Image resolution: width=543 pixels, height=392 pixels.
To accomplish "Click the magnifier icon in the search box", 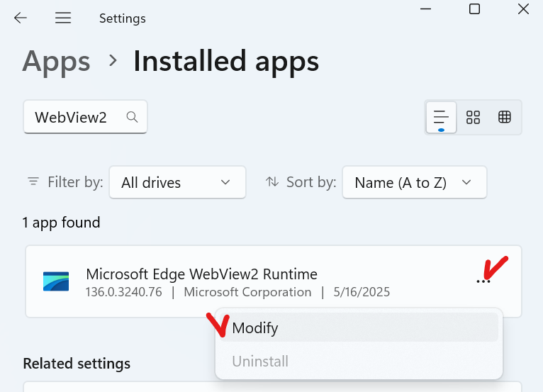I will click(x=132, y=117).
